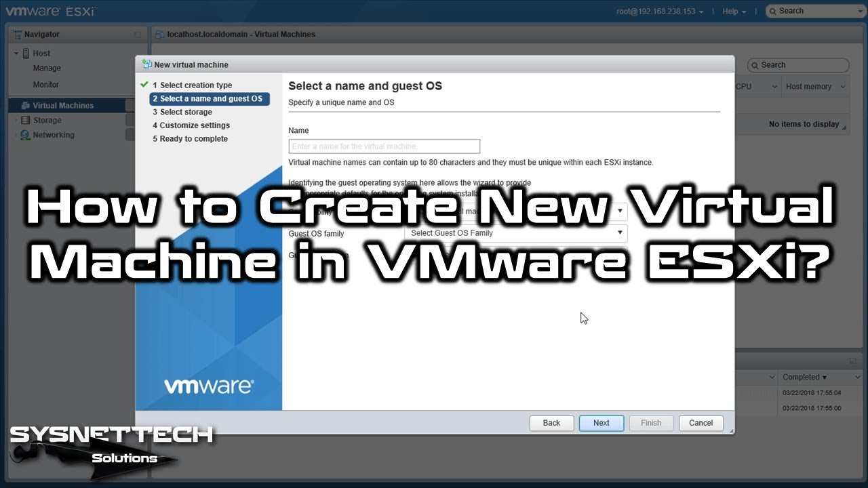Select Networking in Navigator

[54, 135]
